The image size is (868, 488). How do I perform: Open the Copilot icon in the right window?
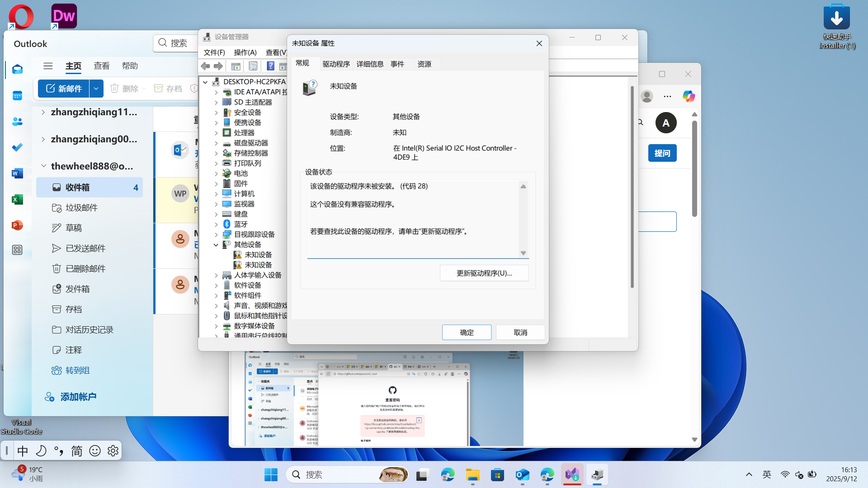689,96
